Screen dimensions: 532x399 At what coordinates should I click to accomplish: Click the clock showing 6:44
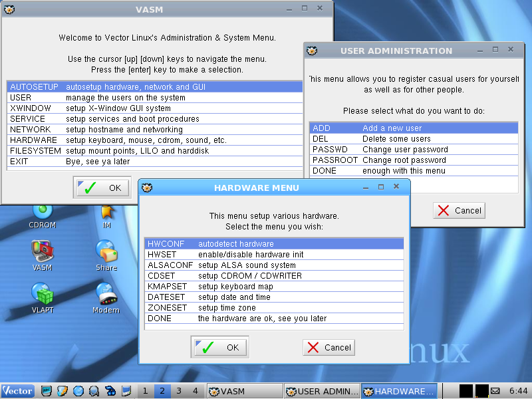[x=518, y=391]
